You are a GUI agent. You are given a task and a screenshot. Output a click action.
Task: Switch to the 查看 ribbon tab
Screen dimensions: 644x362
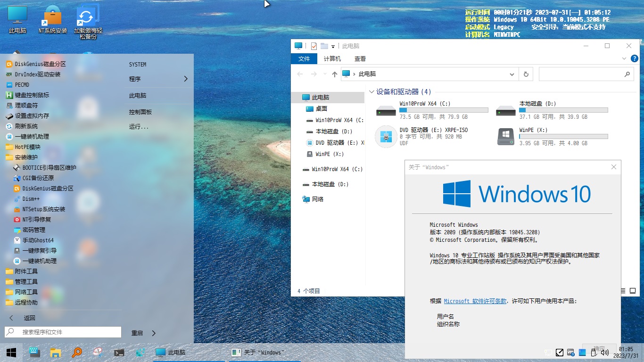360,58
